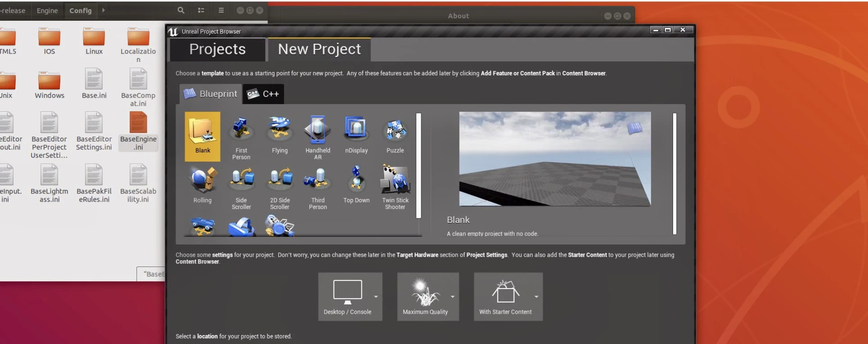Open the Windows folder in file manager
This screenshot has height=344, width=868.
pos(50,86)
